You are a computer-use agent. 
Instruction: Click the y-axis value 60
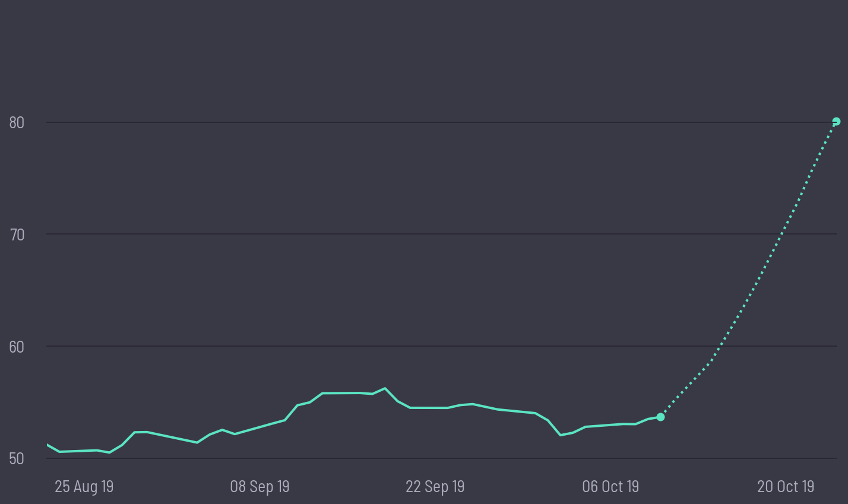coord(17,347)
